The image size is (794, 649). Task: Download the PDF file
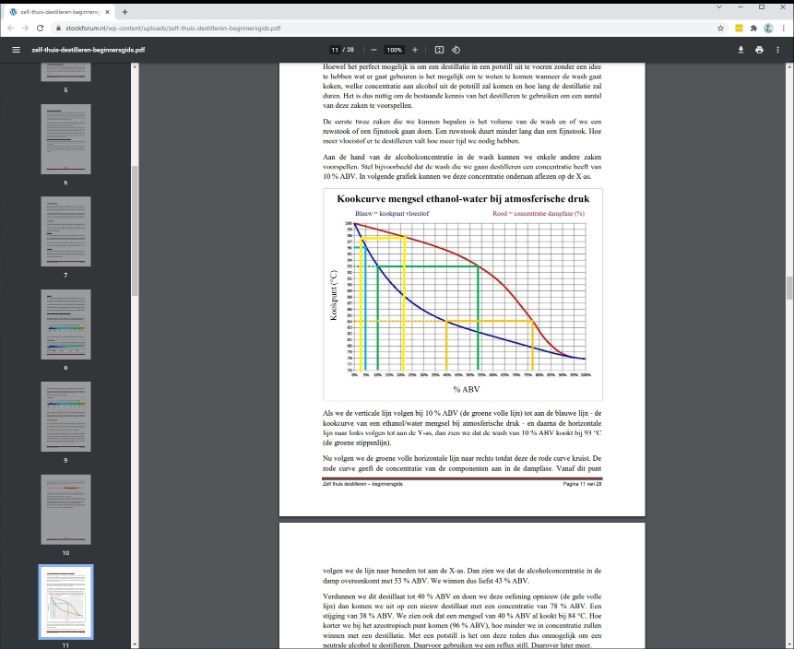[741, 50]
